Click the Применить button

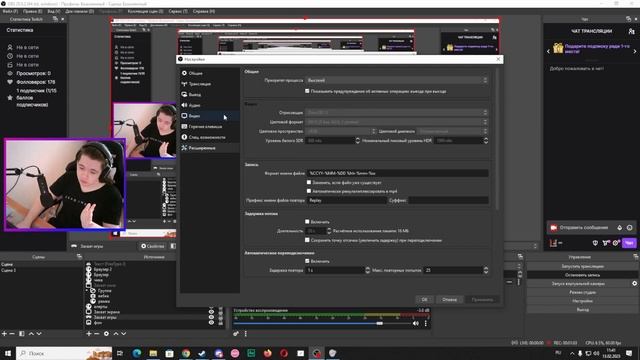pos(482,300)
